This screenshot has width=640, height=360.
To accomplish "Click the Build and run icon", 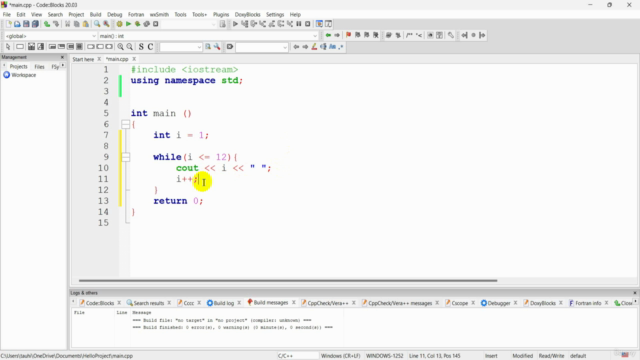I will tap(138, 24).
